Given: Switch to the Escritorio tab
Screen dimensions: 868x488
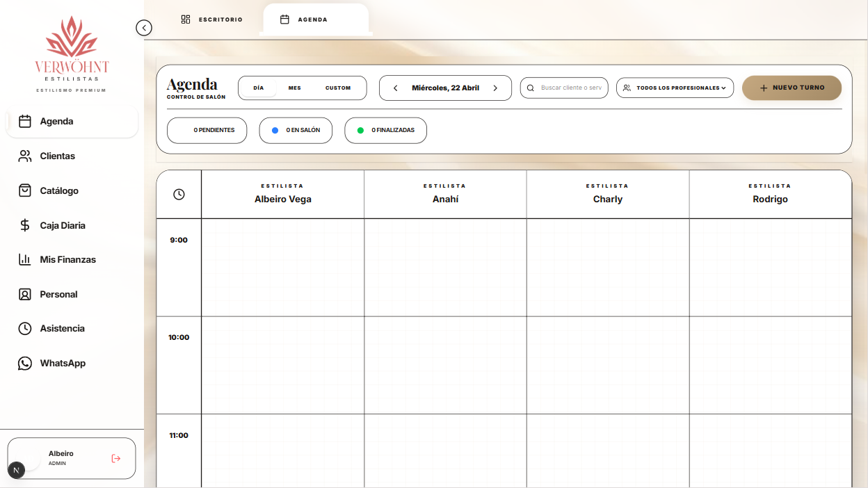Looking at the screenshot, I should 212,19.
